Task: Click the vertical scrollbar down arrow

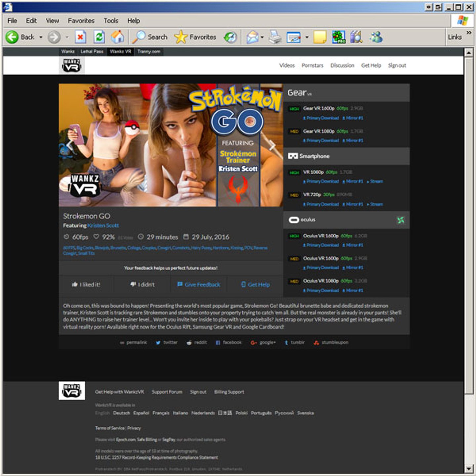Action: [469, 468]
